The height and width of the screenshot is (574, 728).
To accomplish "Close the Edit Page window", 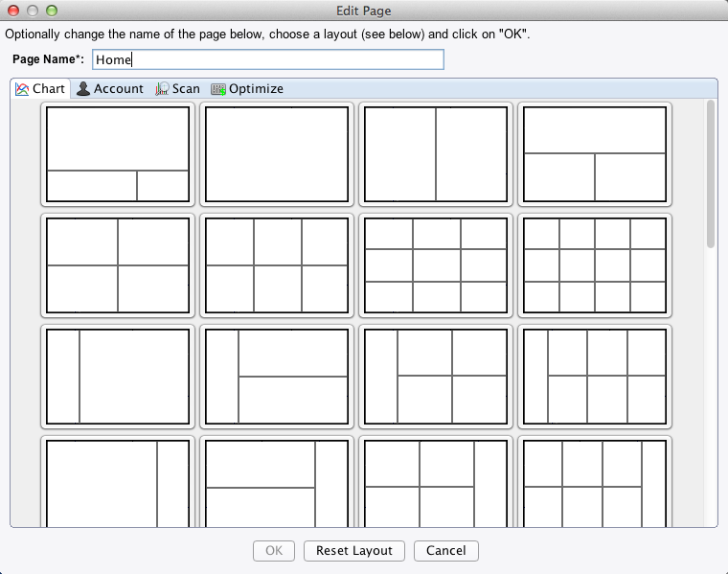I will tap(13, 11).
